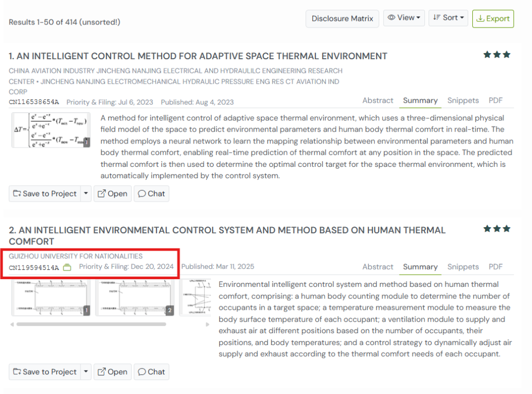Open the PDF tab of the first result
This screenshot has width=532, height=394.
(496, 101)
